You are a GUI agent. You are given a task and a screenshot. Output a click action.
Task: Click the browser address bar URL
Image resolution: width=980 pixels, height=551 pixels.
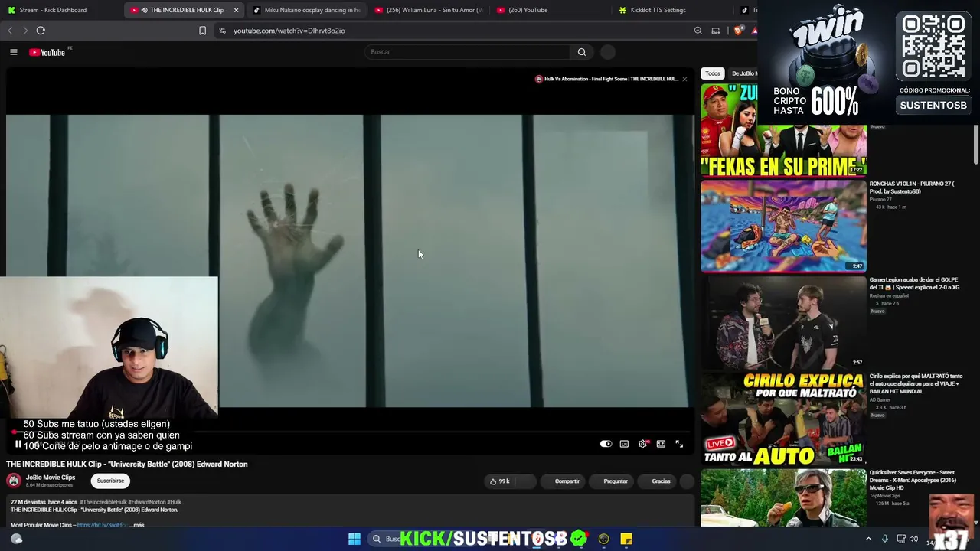(x=289, y=31)
